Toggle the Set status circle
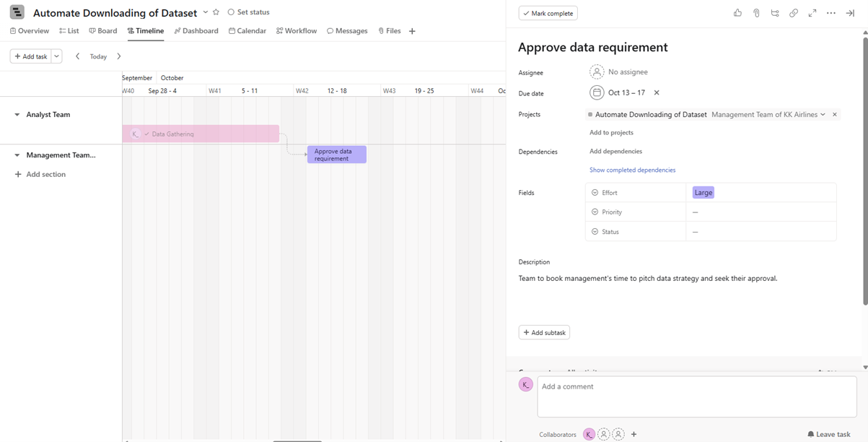868x442 pixels. coord(231,12)
